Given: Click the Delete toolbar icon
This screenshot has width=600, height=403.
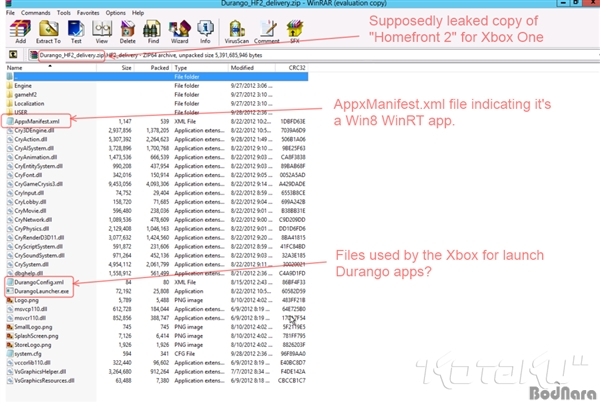Looking at the screenshot, I should click(x=127, y=32).
